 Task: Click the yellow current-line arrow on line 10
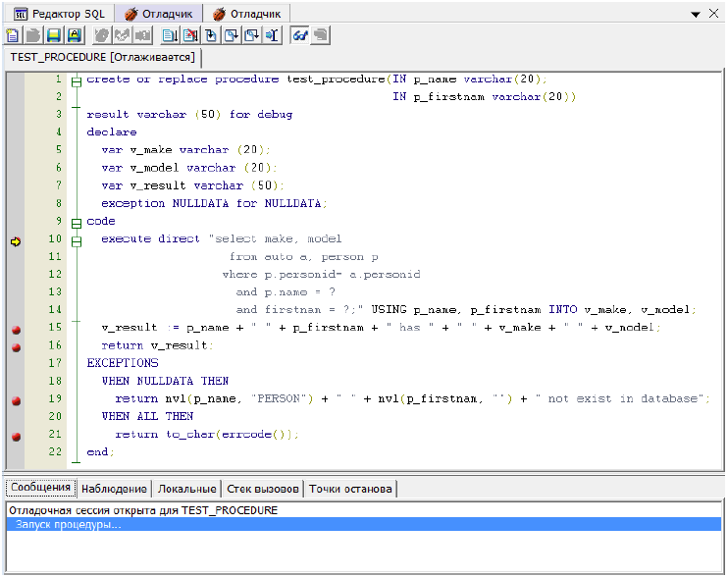[x=16, y=239]
